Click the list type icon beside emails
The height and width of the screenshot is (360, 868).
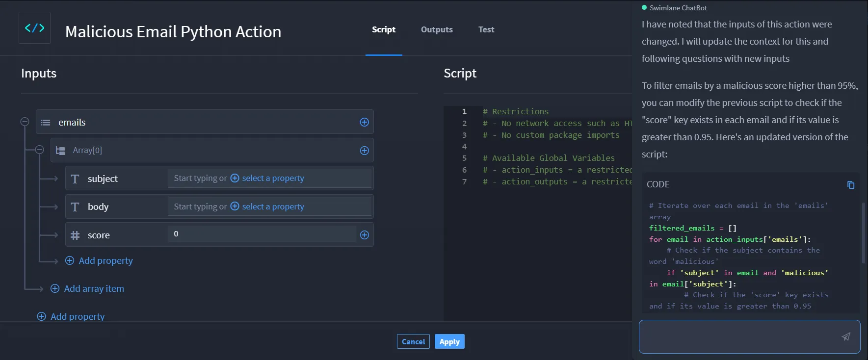[x=46, y=122]
